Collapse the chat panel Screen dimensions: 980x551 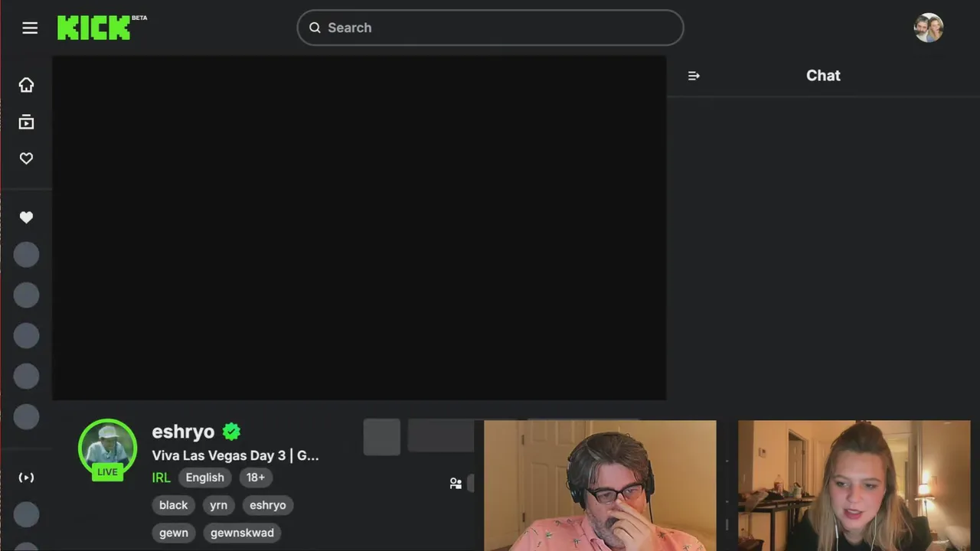[x=694, y=76]
